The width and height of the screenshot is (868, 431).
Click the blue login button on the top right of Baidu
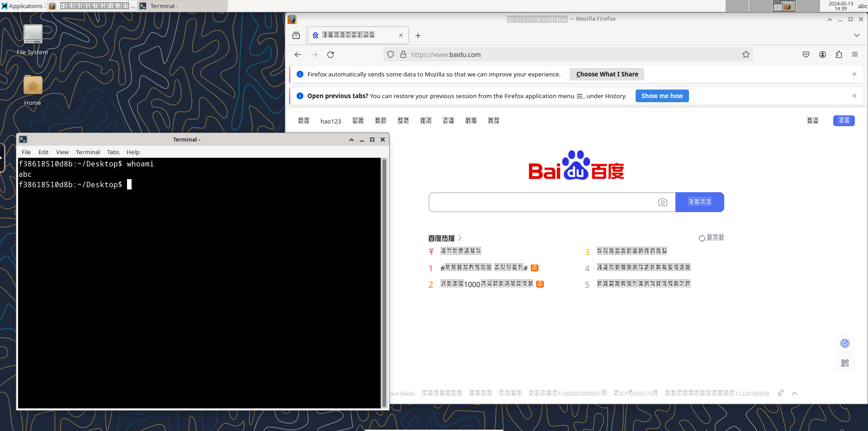click(x=844, y=120)
